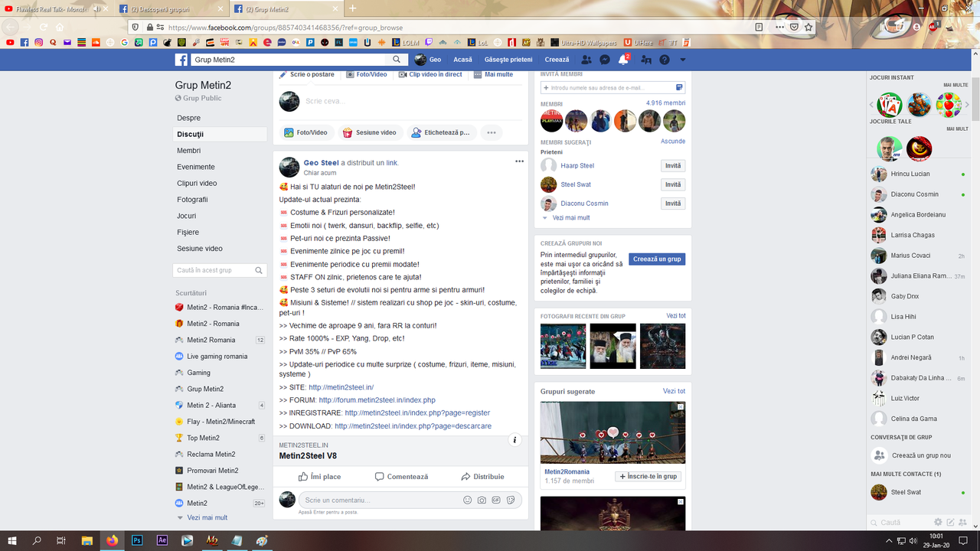Open Fișiere in the group navigation
980x551 pixels.
tap(188, 232)
